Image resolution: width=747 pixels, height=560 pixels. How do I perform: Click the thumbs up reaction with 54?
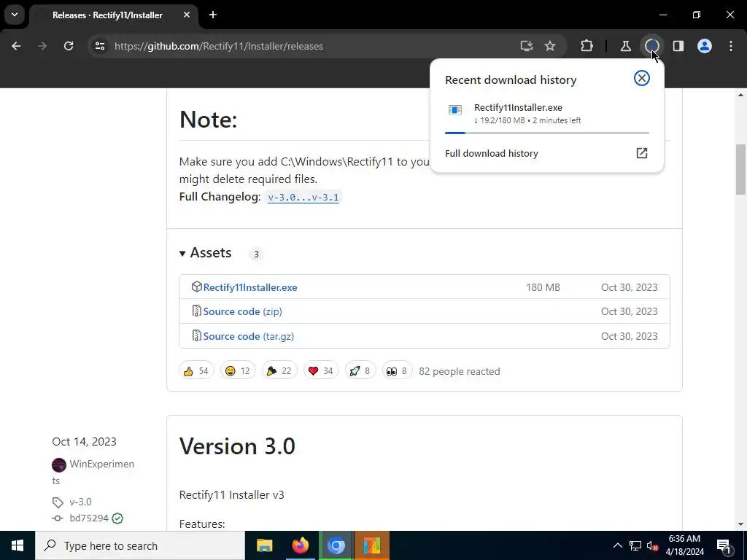(196, 370)
